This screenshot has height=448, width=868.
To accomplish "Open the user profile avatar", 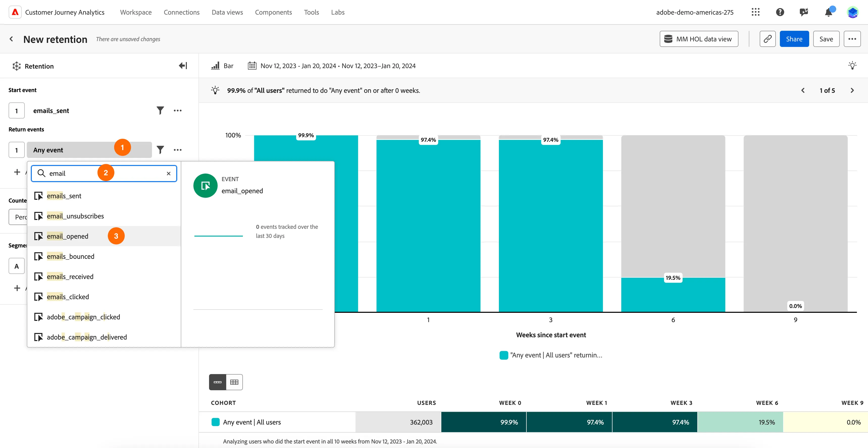I will pyautogui.click(x=853, y=12).
